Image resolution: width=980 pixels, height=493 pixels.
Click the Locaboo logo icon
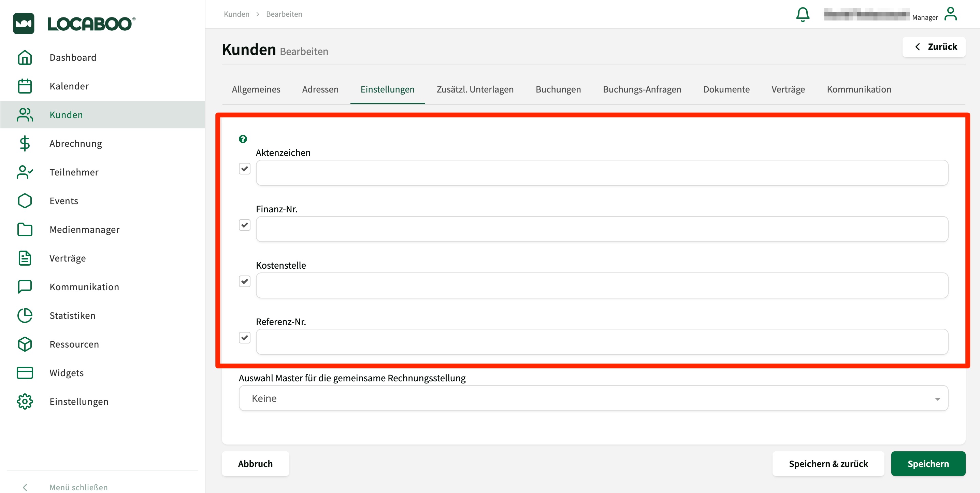tap(24, 24)
